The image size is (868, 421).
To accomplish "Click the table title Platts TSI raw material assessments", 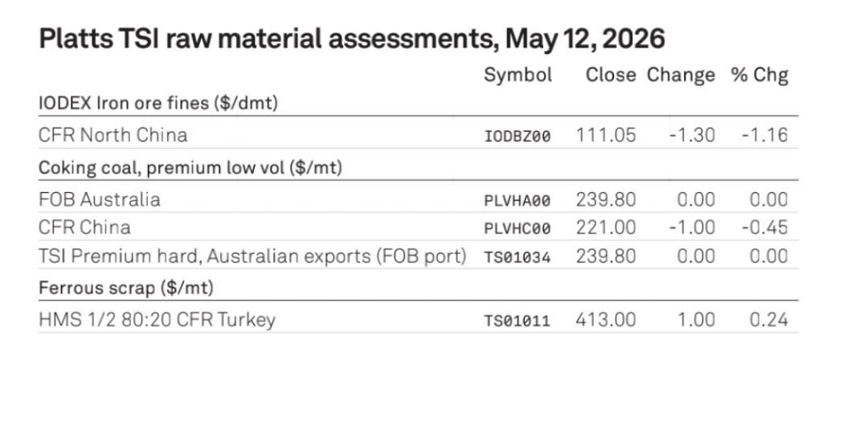I will (x=351, y=39).
